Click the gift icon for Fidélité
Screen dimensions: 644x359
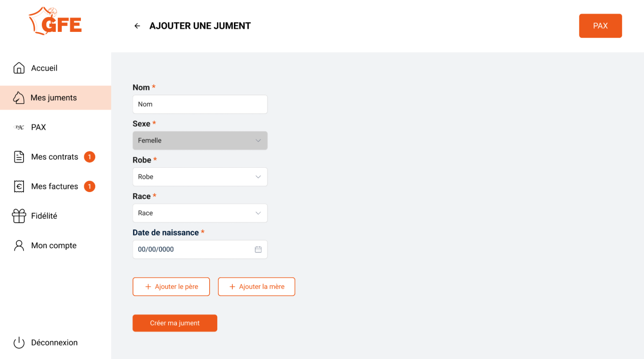pos(19,216)
